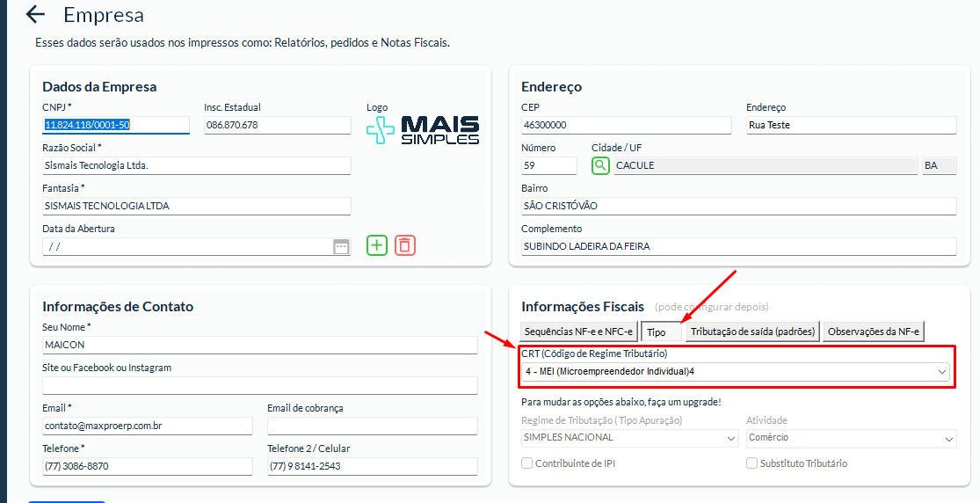Open Tributação de saída (padrões) tab

pos(752,332)
